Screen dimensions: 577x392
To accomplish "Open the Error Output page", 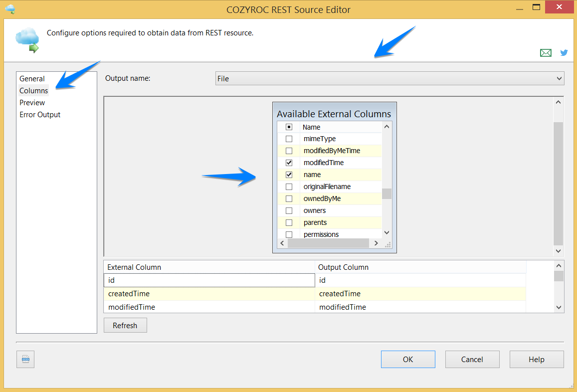I will [x=40, y=115].
